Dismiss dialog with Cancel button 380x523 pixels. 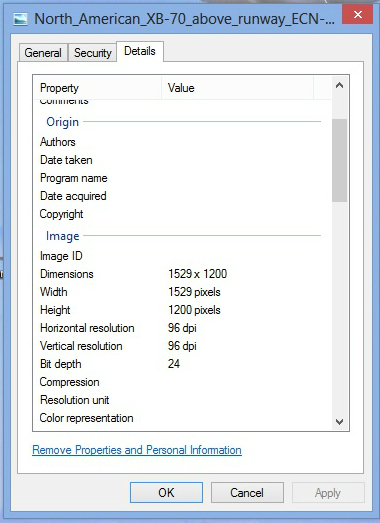247,493
